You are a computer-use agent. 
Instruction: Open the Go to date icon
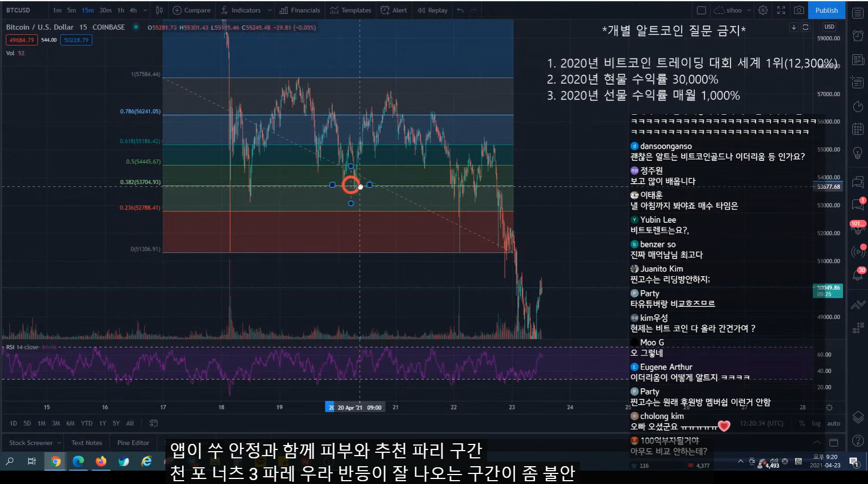coord(154,423)
